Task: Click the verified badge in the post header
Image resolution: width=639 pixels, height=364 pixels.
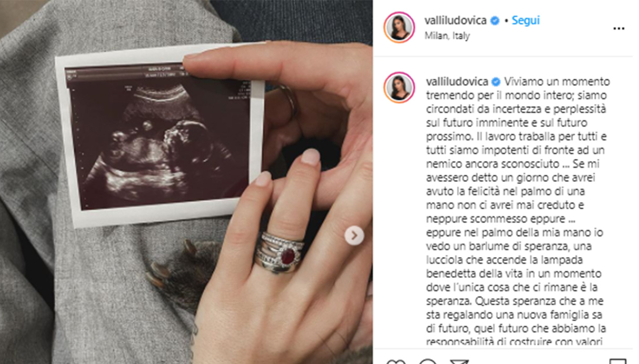Action: point(494,21)
